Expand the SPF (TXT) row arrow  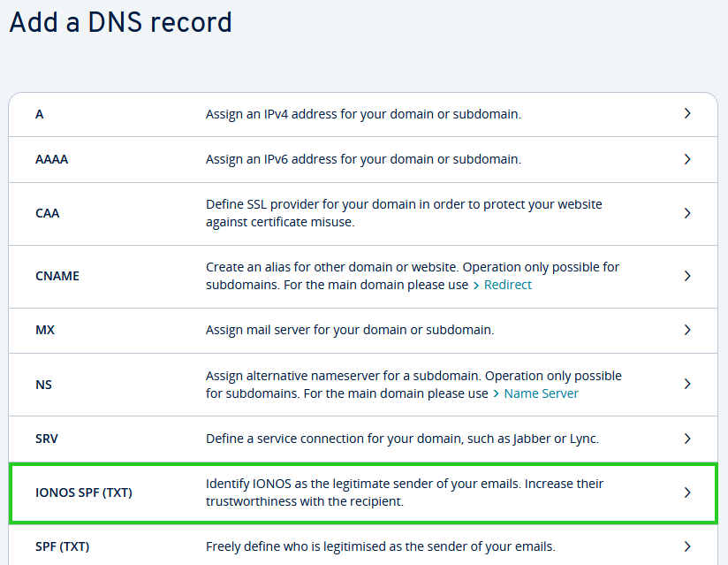click(687, 546)
